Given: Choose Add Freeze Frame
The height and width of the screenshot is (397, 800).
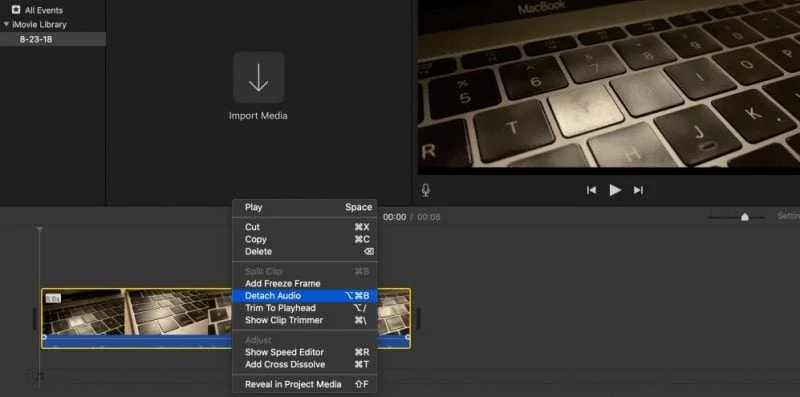Looking at the screenshot, I should click(305, 284).
